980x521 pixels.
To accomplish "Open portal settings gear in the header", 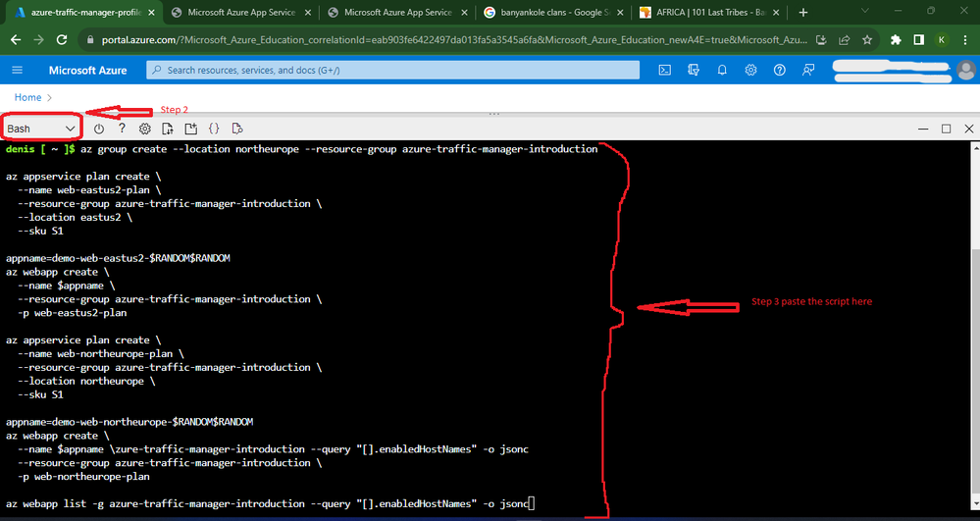I will [750, 70].
